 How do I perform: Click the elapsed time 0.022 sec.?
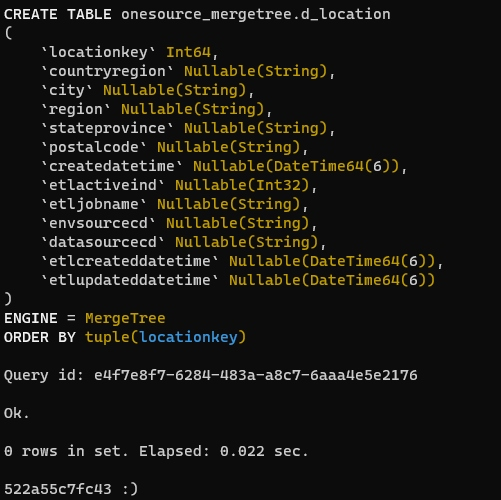(264, 451)
